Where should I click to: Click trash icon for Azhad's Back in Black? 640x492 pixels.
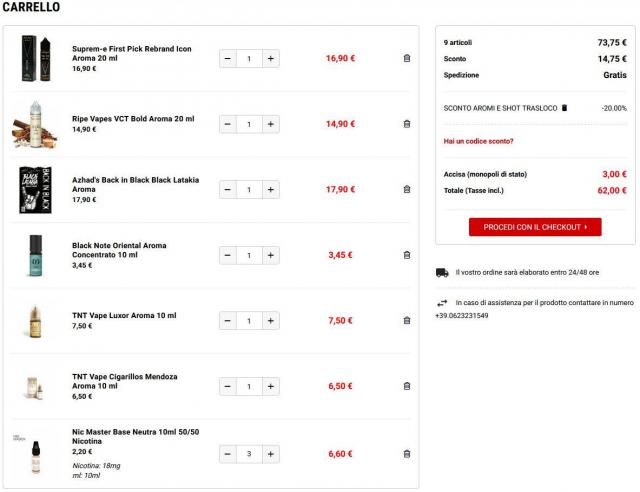tap(407, 189)
